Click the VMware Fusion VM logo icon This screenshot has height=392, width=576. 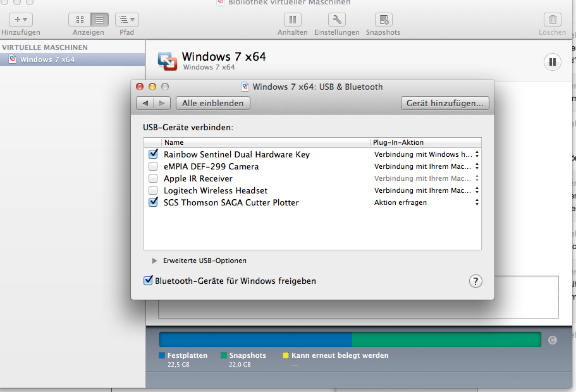(x=167, y=61)
